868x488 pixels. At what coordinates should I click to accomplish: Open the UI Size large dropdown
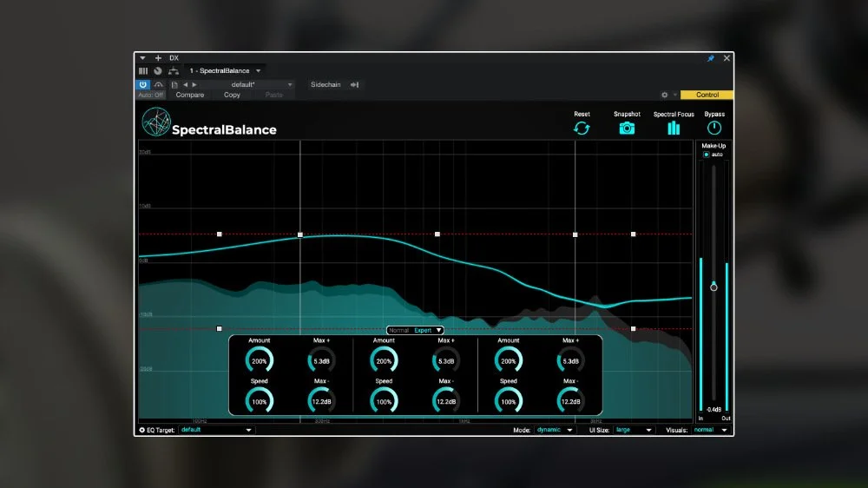634,430
